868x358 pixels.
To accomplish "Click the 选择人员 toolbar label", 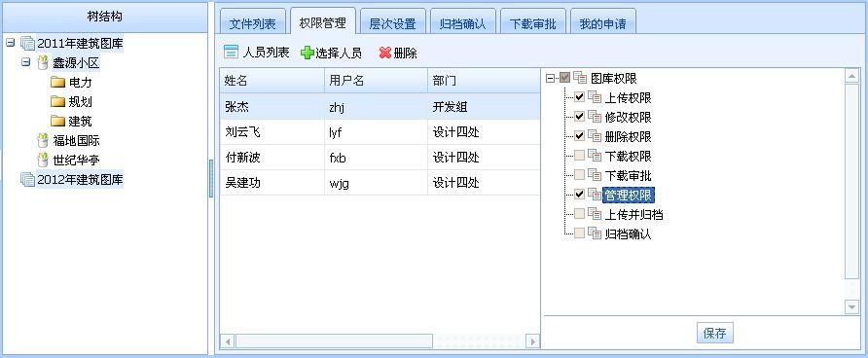I will (x=339, y=54).
